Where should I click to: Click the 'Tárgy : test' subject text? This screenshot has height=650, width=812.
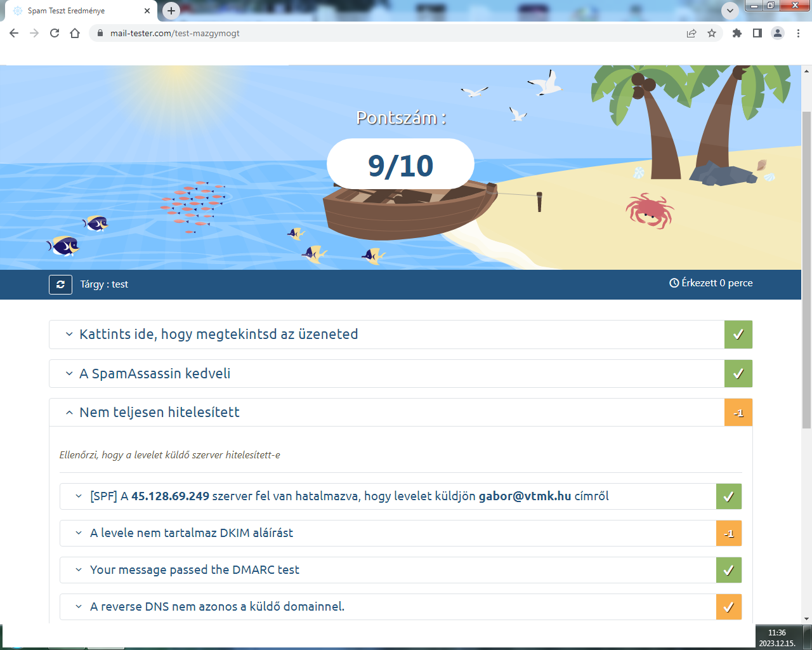pyautogui.click(x=104, y=284)
